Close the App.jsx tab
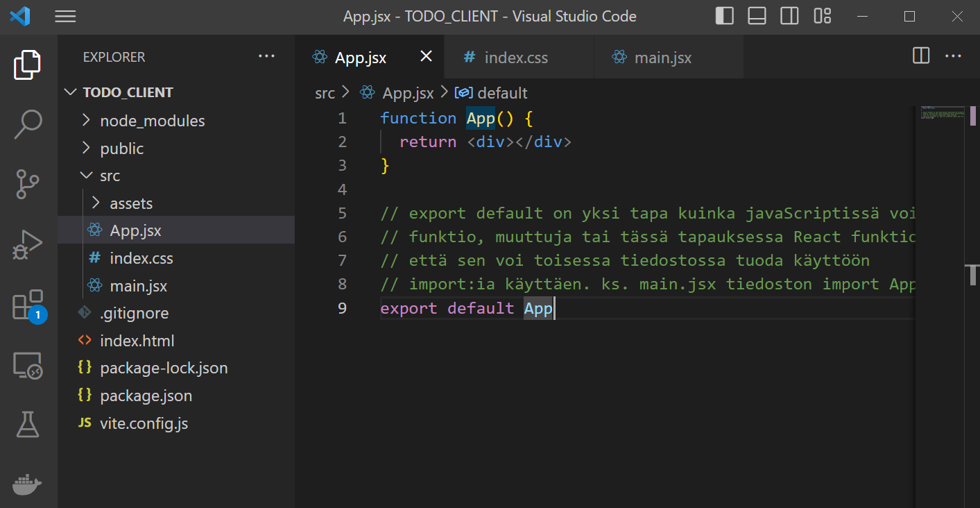 click(427, 56)
